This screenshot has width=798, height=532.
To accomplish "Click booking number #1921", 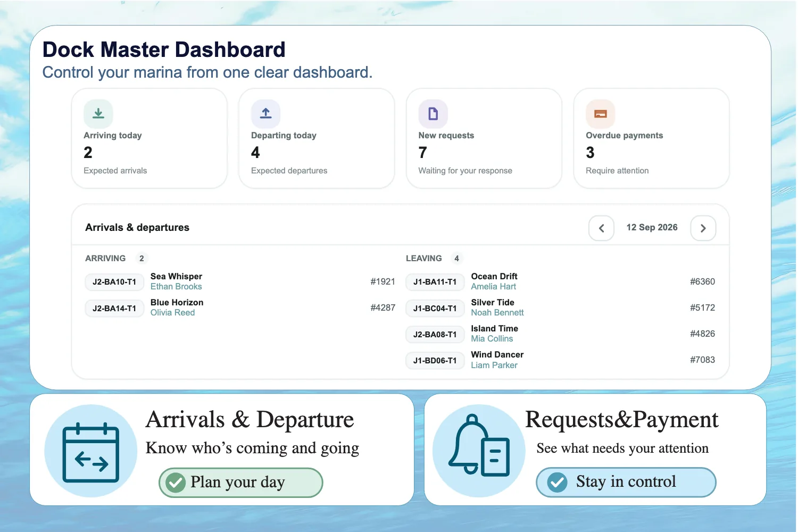I will (383, 282).
